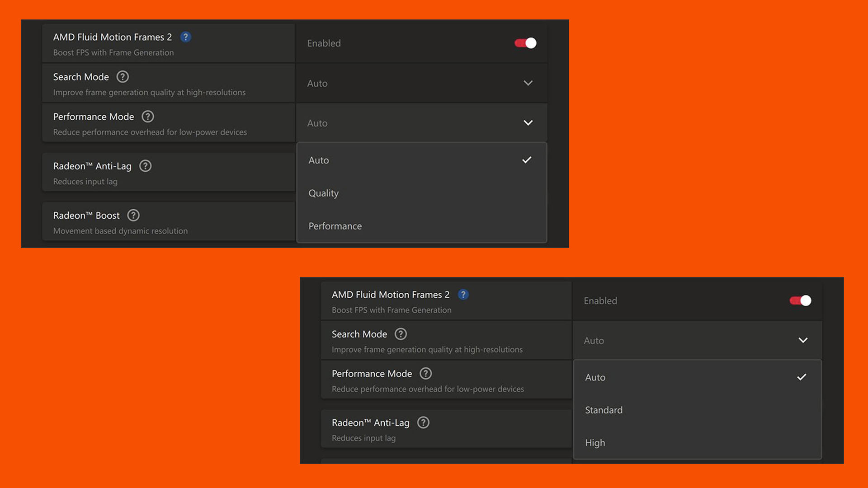Click 'Boost FPS with Frame Generation' in top panel
The height and width of the screenshot is (488, 868).
113,52
